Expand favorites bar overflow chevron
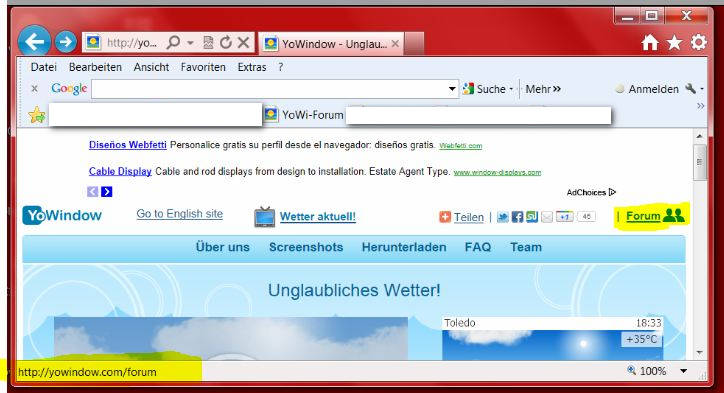Viewport: 724px width, 393px height. [700, 106]
